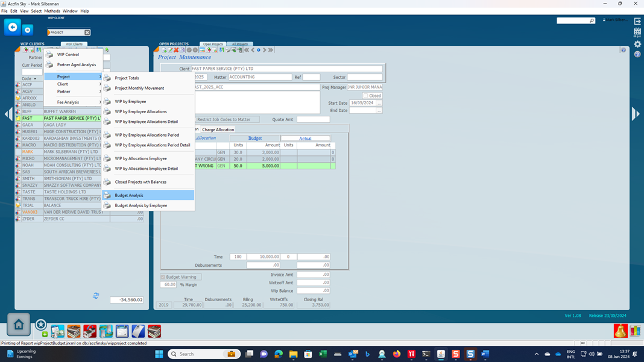
Task: Click the refresh icon below client list
Action: [96, 296]
